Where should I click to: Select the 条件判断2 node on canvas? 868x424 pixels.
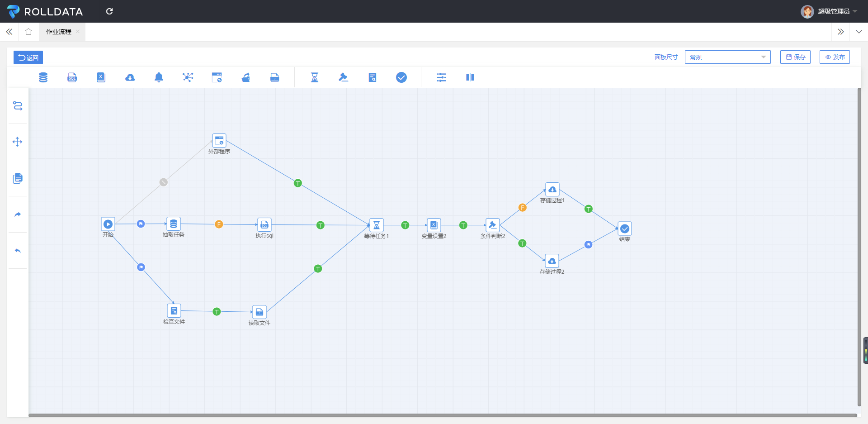[493, 225]
